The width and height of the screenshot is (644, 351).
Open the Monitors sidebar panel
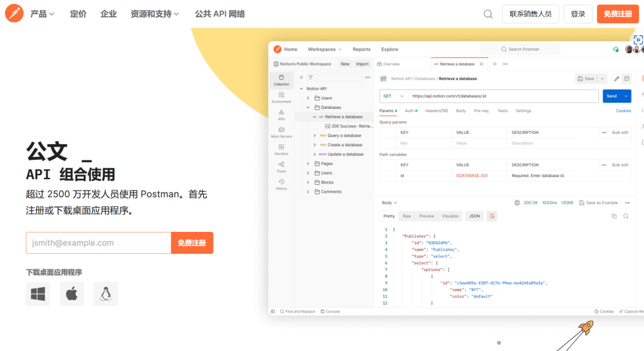point(281,150)
